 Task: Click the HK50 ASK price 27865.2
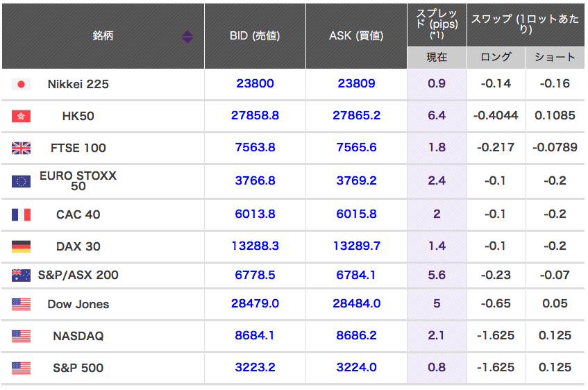point(356,116)
